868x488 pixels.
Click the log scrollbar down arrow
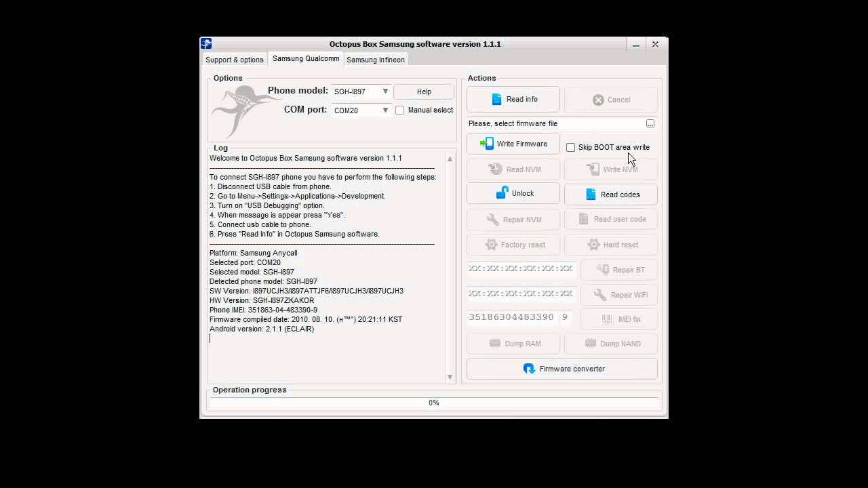(450, 377)
